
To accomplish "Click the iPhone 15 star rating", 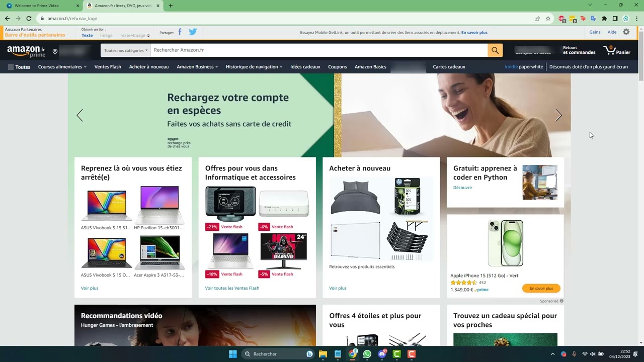I will tap(463, 283).
